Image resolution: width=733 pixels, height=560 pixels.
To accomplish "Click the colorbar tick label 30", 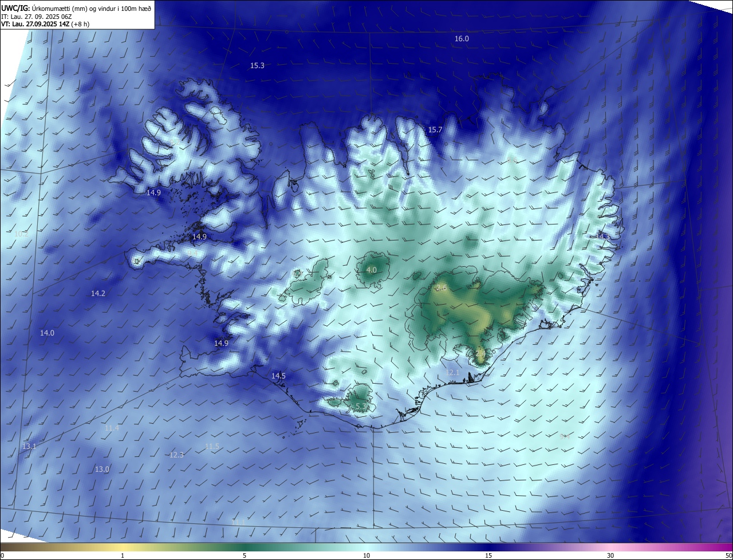I will (x=610, y=555).
